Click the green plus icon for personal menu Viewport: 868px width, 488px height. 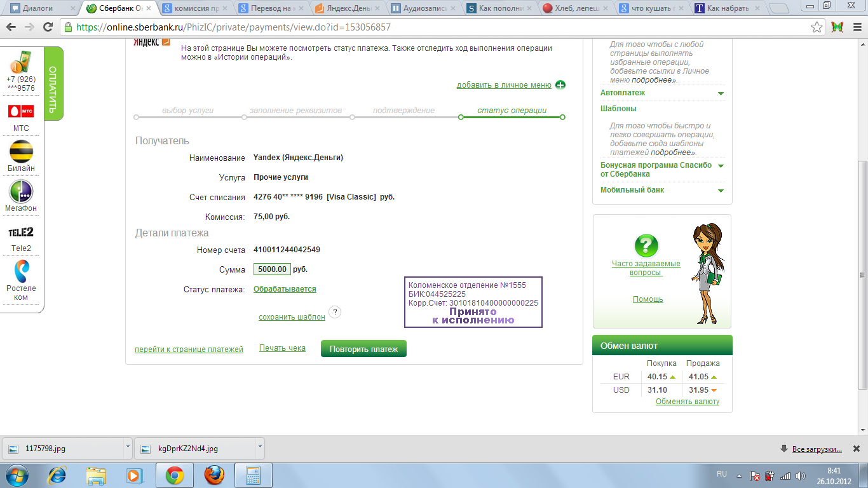pyautogui.click(x=560, y=85)
